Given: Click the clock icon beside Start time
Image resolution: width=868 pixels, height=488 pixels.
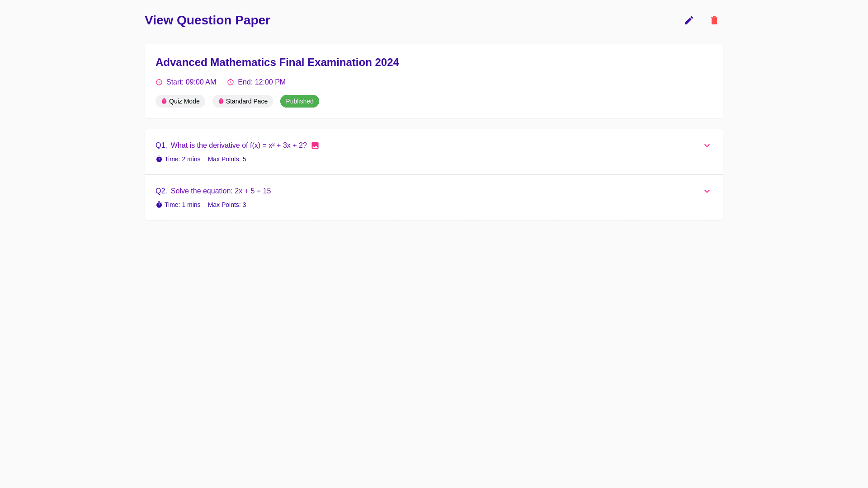Looking at the screenshot, I should click(x=159, y=82).
